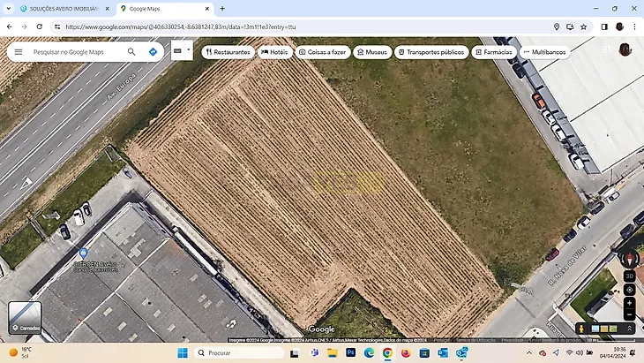
Task: Open Task View on the taskbar
Action: click(x=294, y=353)
